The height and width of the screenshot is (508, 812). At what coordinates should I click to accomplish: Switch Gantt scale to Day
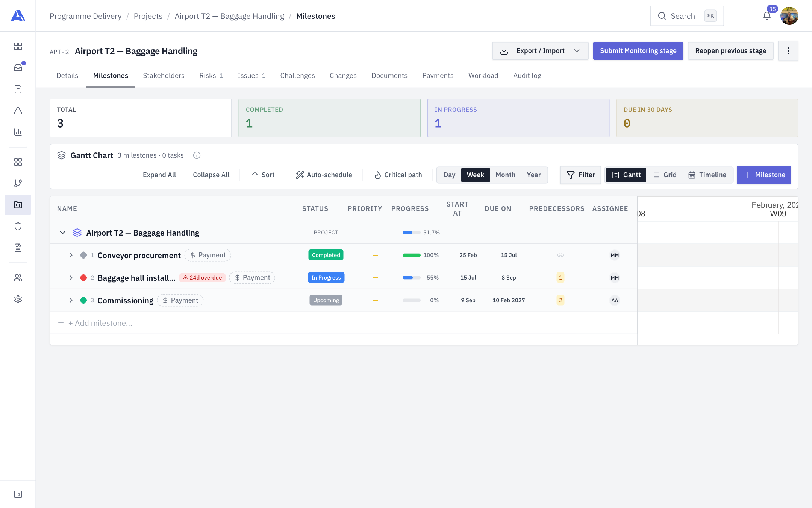click(449, 175)
